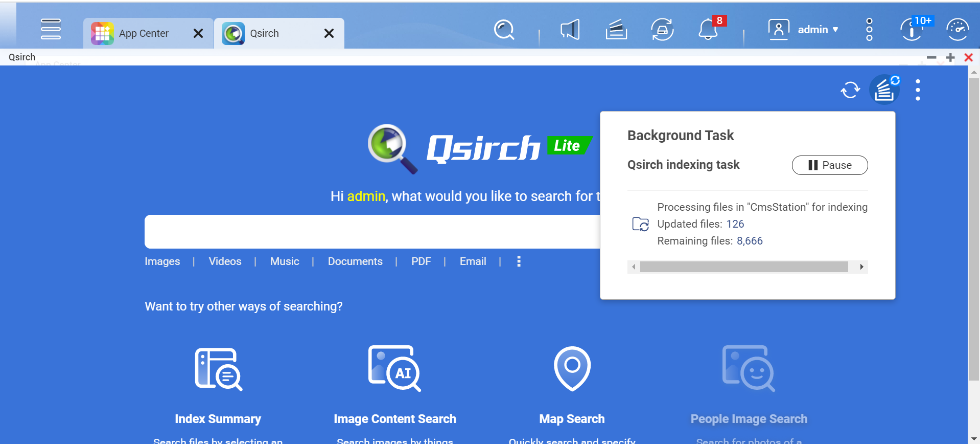Click the admin name in greeting
The image size is (980, 444).
[x=366, y=196]
